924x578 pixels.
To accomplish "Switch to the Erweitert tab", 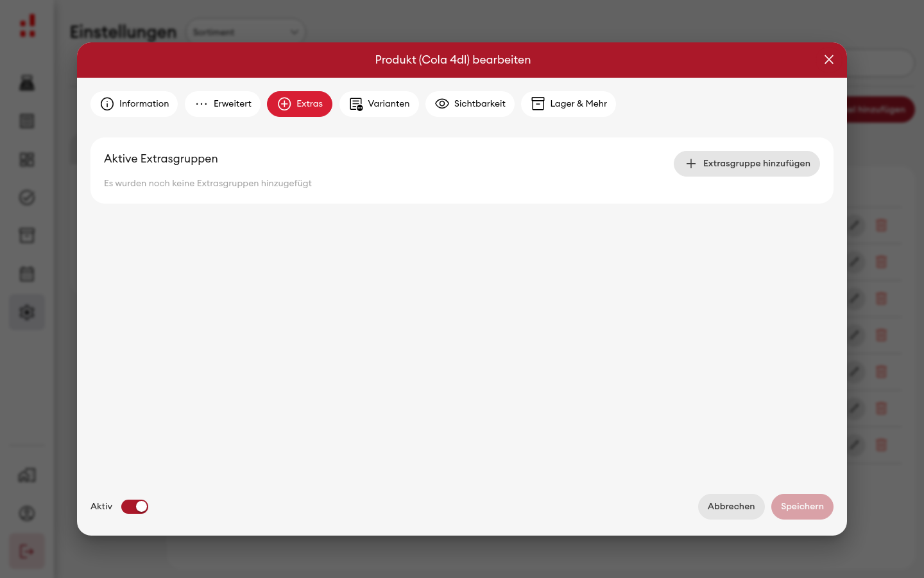I will click(223, 104).
